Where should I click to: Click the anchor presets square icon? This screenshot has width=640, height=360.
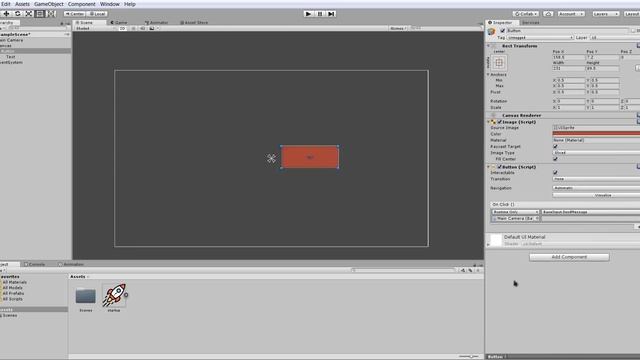click(499, 62)
